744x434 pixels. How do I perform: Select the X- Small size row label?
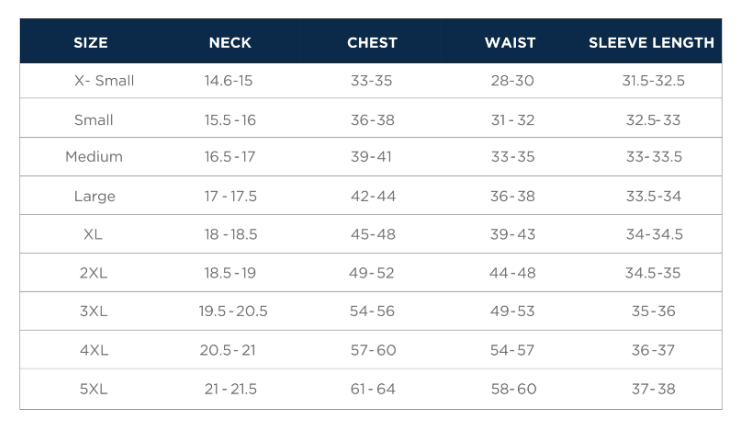104,81
